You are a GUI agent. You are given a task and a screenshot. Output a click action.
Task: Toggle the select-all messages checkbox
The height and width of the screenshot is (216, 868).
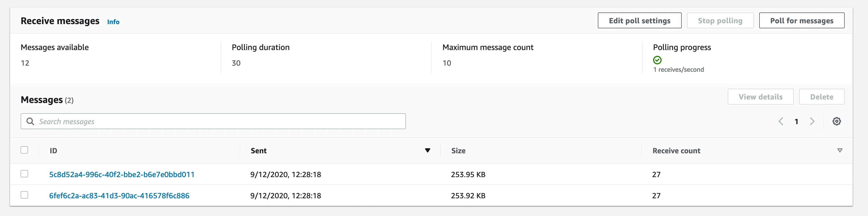pos(24,150)
